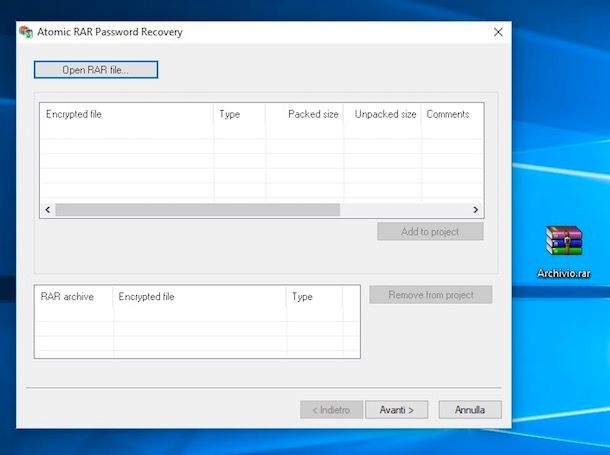Image resolution: width=610 pixels, height=455 pixels.
Task: Click the Open RAR file button
Action: click(x=96, y=70)
